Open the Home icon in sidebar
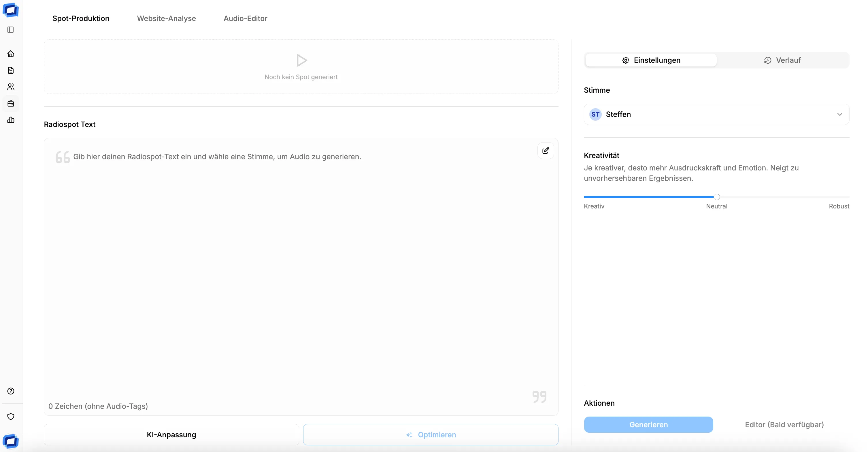This screenshot has height=452, width=868. point(11,54)
